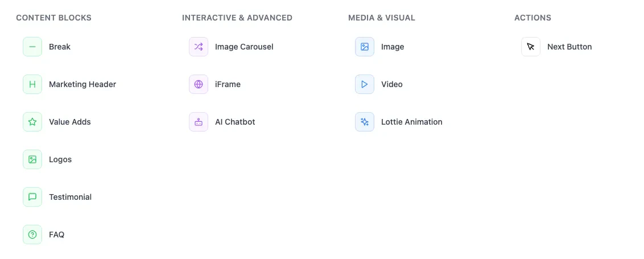This screenshot has height=259, width=644.
Task: Select the iFrame label
Action: pos(228,84)
